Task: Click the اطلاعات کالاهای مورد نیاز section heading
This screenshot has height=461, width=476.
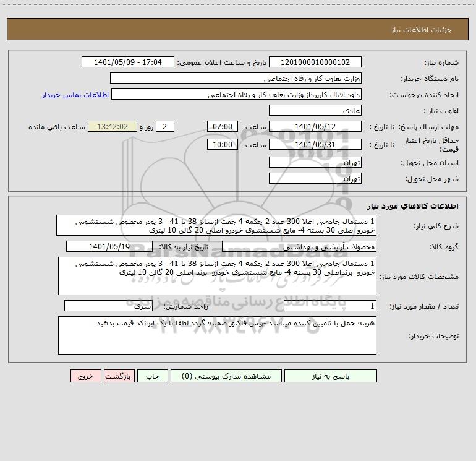Action: pos(413,206)
